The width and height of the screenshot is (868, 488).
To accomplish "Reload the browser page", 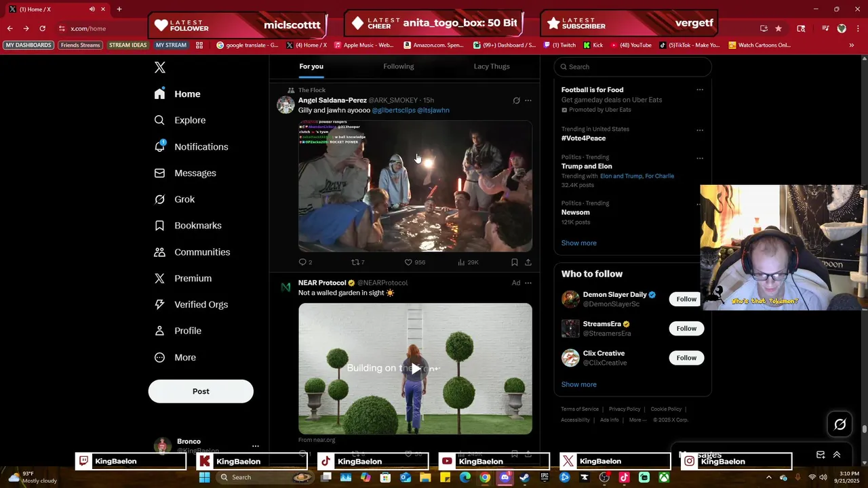I will [42, 28].
